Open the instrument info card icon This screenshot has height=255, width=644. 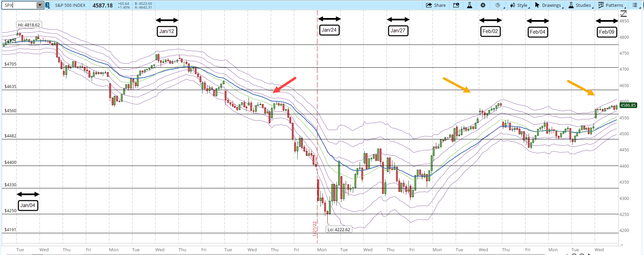click(456, 5)
